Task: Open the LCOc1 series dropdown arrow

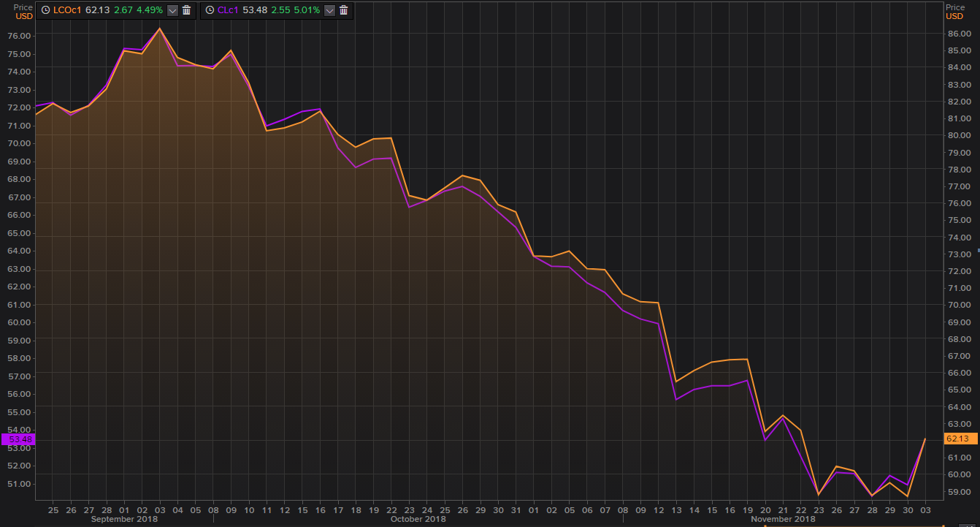Action: pyautogui.click(x=172, y=10)
